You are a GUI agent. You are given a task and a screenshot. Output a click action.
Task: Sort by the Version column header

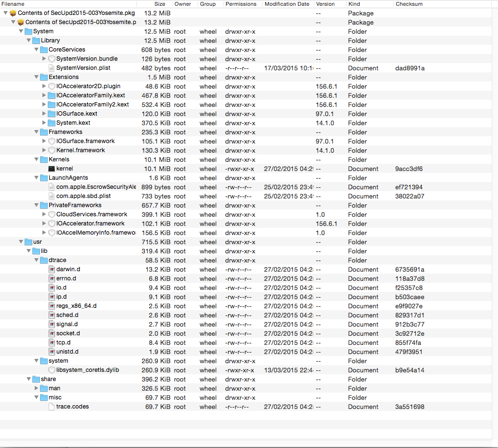330,4
